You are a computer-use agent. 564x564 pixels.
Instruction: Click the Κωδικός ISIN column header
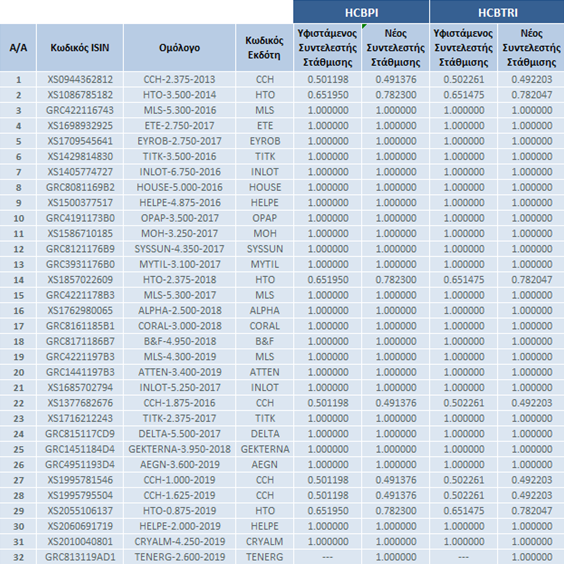pyautogui.click(x=80, y=47)
